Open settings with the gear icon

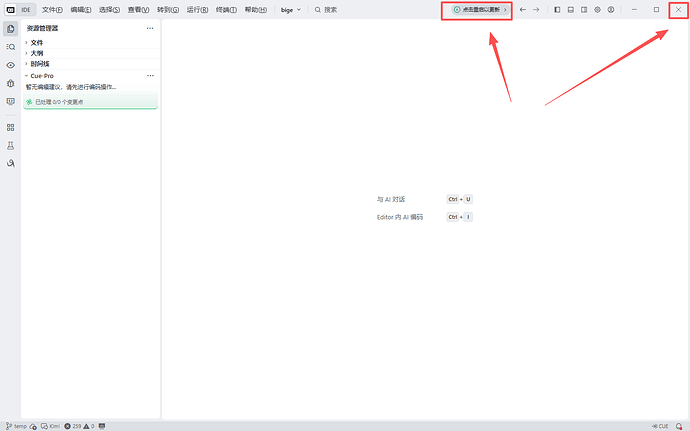[597, 10]
